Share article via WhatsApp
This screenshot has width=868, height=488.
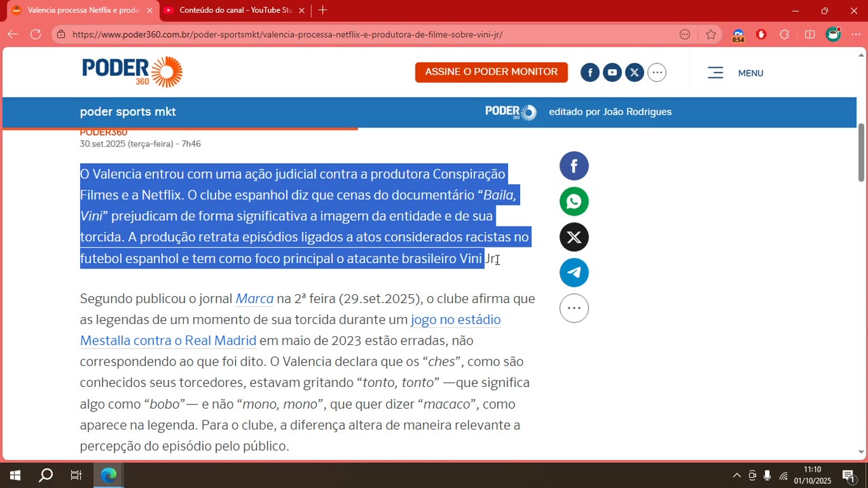[x=574, y=201]
